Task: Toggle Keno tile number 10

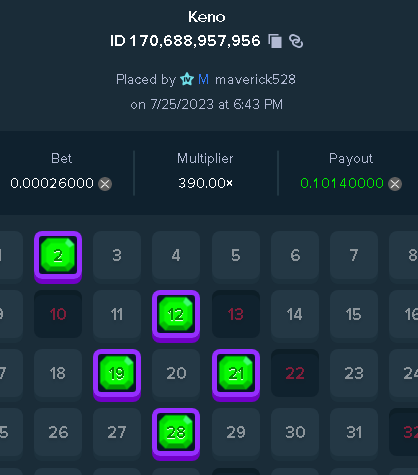Action: pos(58,314)
